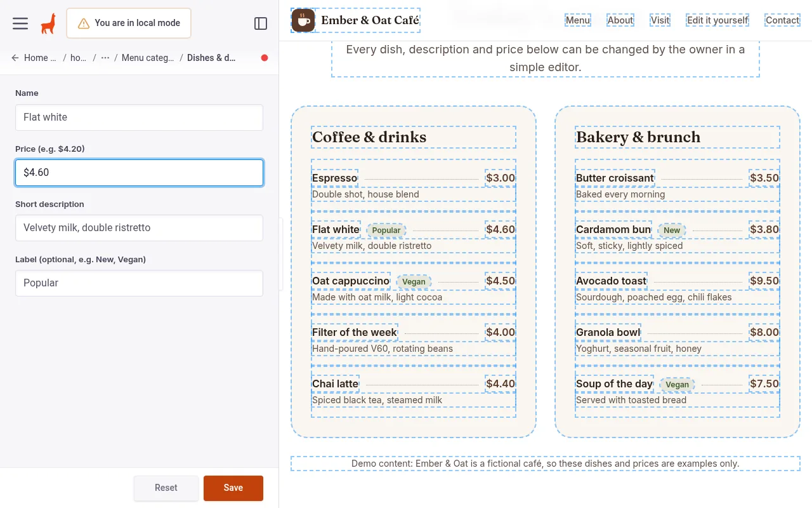Click the New badge on Cardamom bun
This screenshot has width=812, height=508.
672,230
